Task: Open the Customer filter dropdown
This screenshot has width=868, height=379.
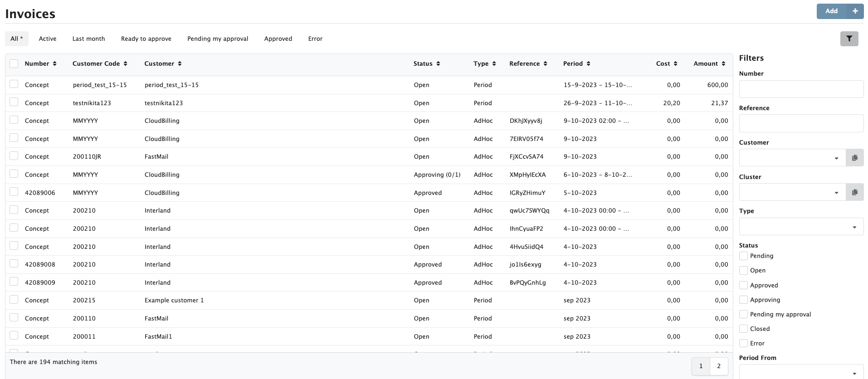Action: pos(792,158)
